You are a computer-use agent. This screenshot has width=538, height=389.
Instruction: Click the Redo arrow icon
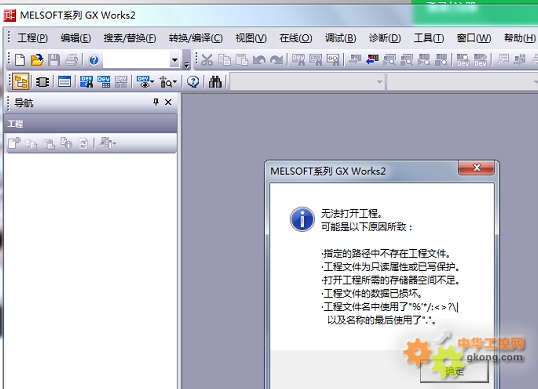click(x=276, y=60)
